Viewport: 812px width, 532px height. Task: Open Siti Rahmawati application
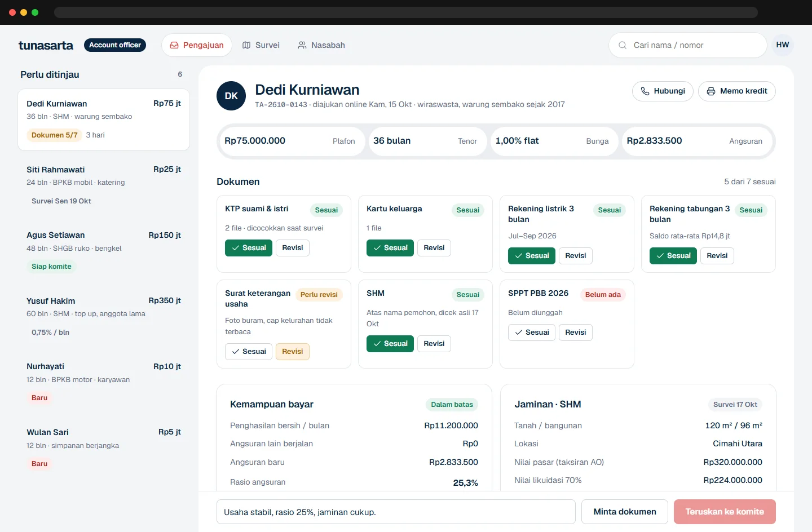pyautogui.click(x=104, y=185)
